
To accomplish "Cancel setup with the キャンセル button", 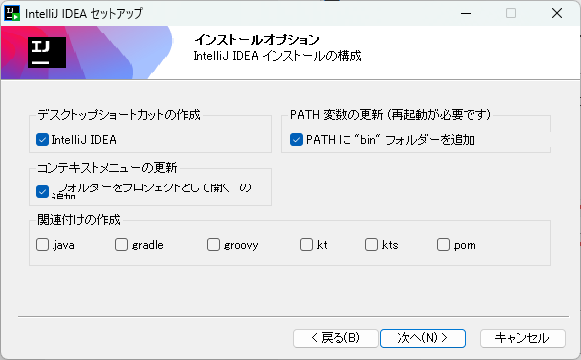I will tap(523, 338).
